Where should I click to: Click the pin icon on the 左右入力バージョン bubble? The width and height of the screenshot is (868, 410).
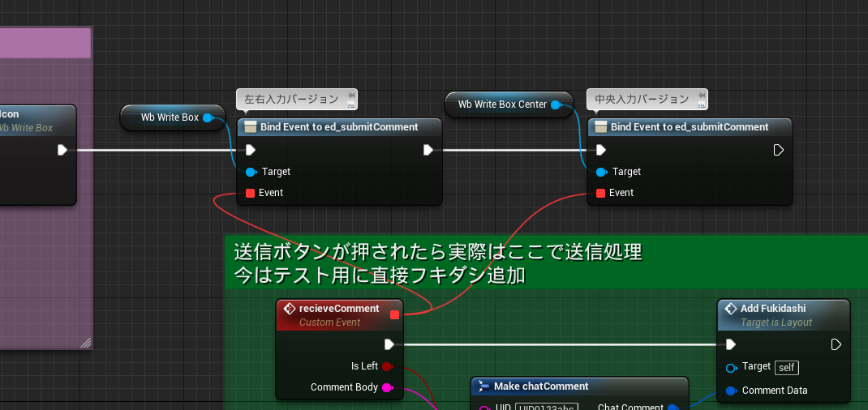point(350,96)
